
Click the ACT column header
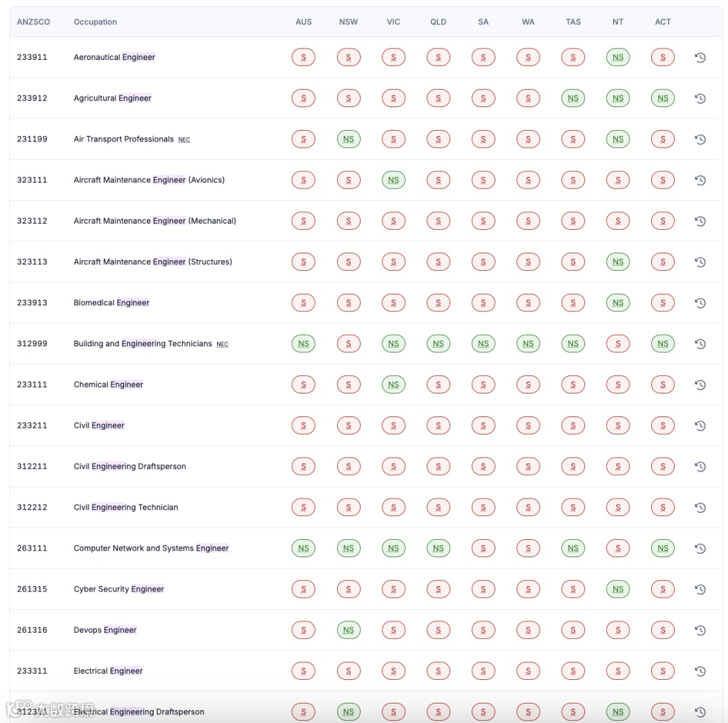(663, 22)
